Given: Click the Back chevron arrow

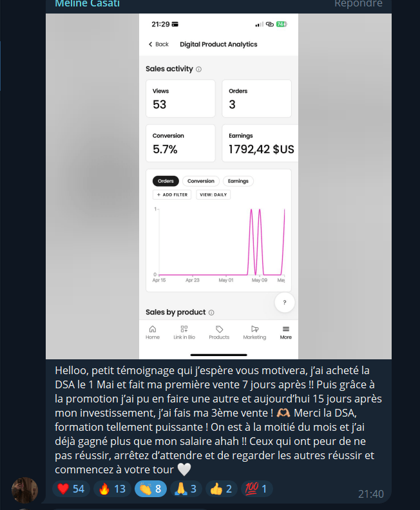Looking at the screenshot, I should [150, 44].
